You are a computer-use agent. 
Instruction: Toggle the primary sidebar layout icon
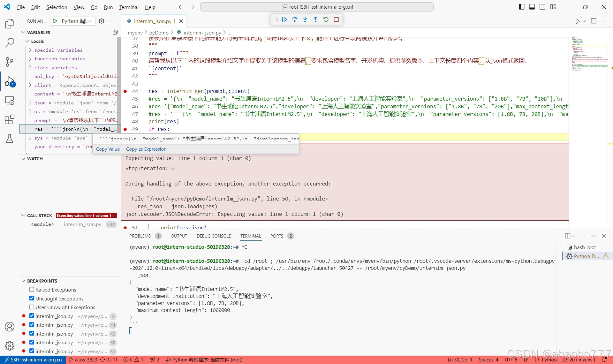[521, 7]
